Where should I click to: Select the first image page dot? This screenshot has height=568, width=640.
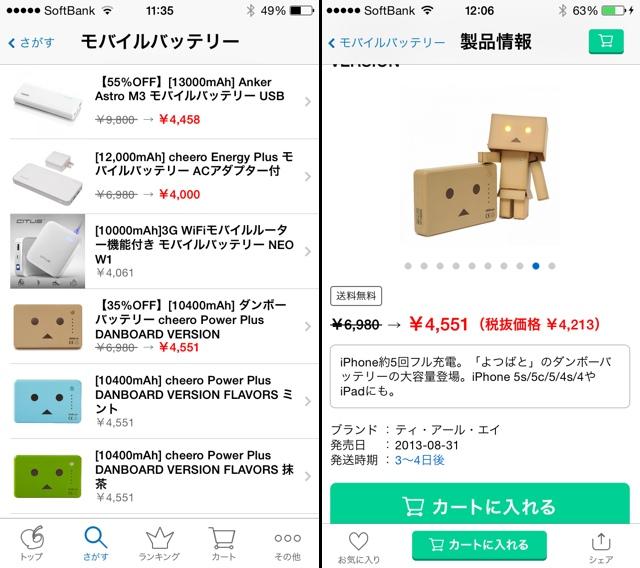point(408,266)
